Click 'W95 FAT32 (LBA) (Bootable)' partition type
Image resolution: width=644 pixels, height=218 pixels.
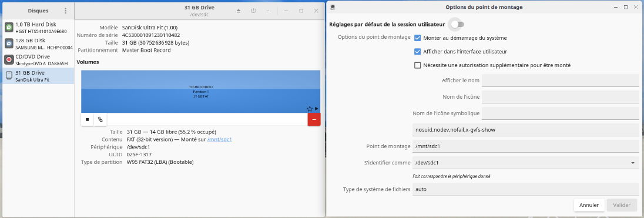(x=160, y=162)
